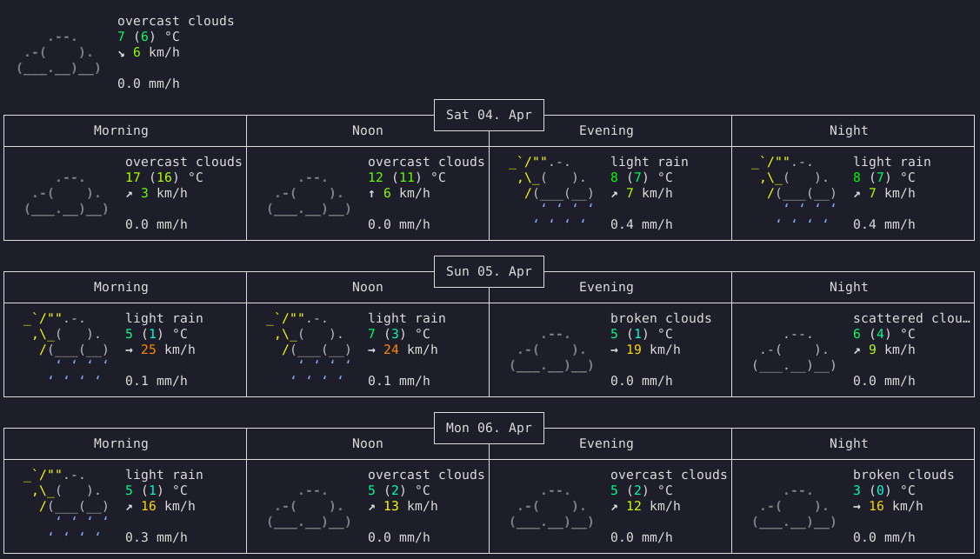Click the truncated scattered clouds text Sunday night

911,318
